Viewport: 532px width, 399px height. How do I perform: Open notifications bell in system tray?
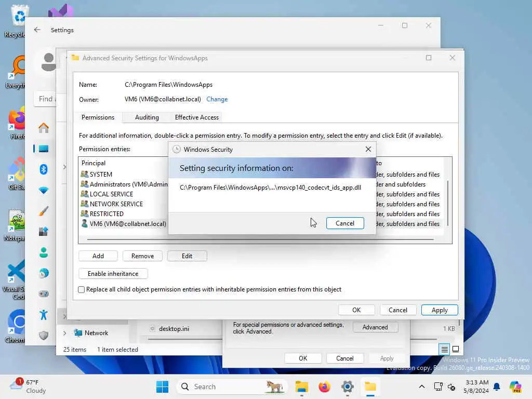497,387
